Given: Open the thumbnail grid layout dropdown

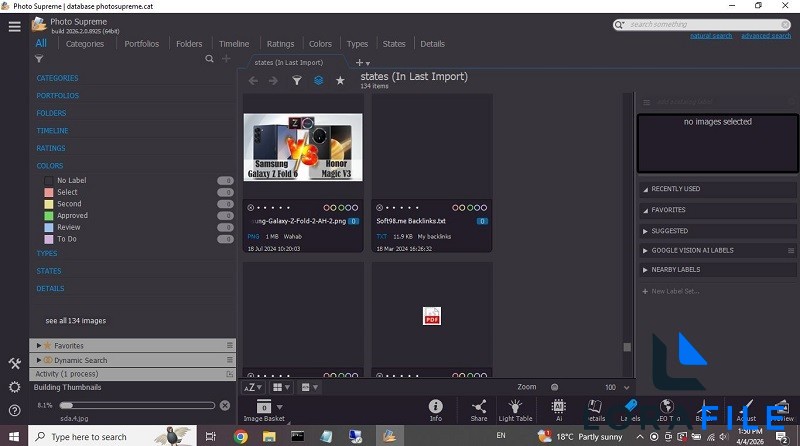Looking at the screenshot, I should 281,387.
